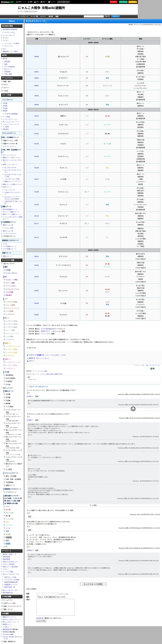Click the アーマードホタルネコ table cell
This screenshot has height=644, width=162.
(63, 265)
